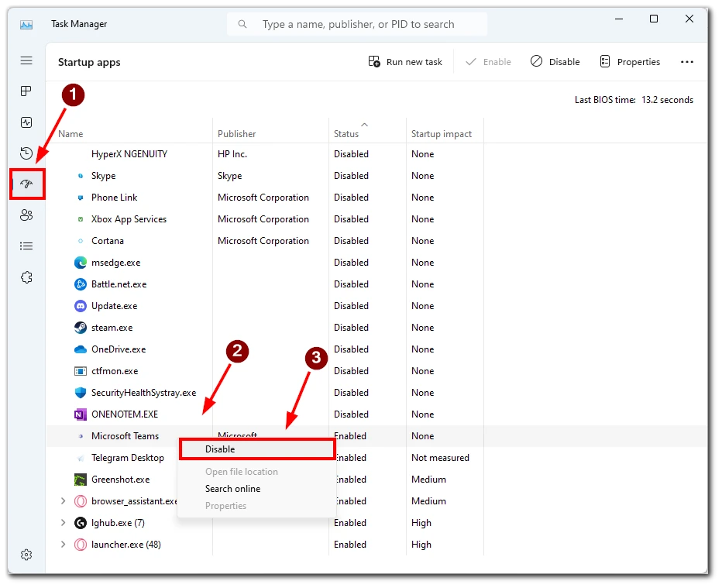Screen dimensions: 722x588
Task: Click the lghub.exe Logitech icon
Action: point(81,523)
